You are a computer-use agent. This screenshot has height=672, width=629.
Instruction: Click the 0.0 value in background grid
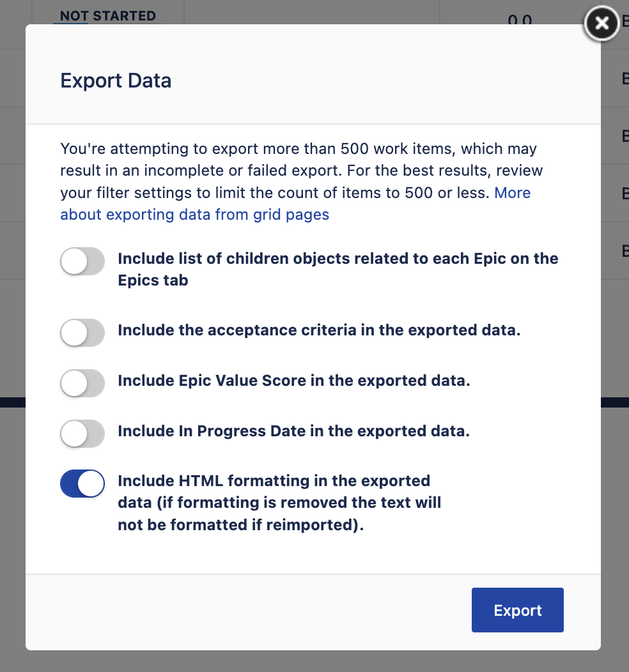[520, 19]
